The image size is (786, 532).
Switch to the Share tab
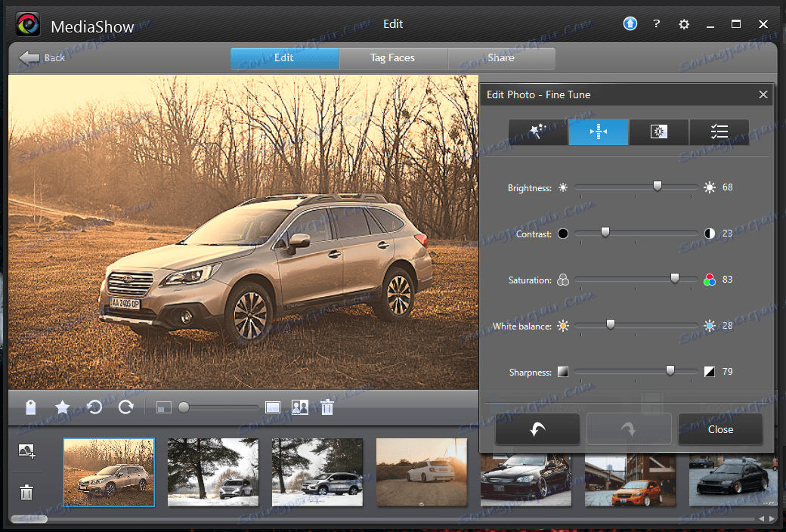pyautogui.click(x=500, y=58)
